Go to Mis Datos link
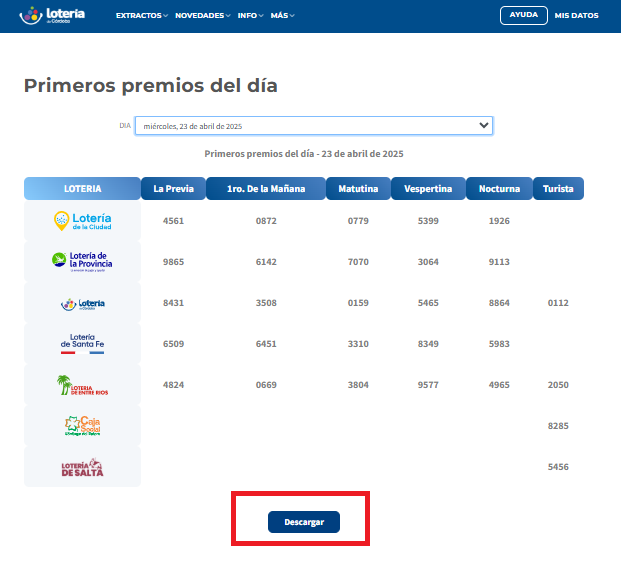Viewport: 621px width, 571px height. pyautogui.click(x=576, y=16)
